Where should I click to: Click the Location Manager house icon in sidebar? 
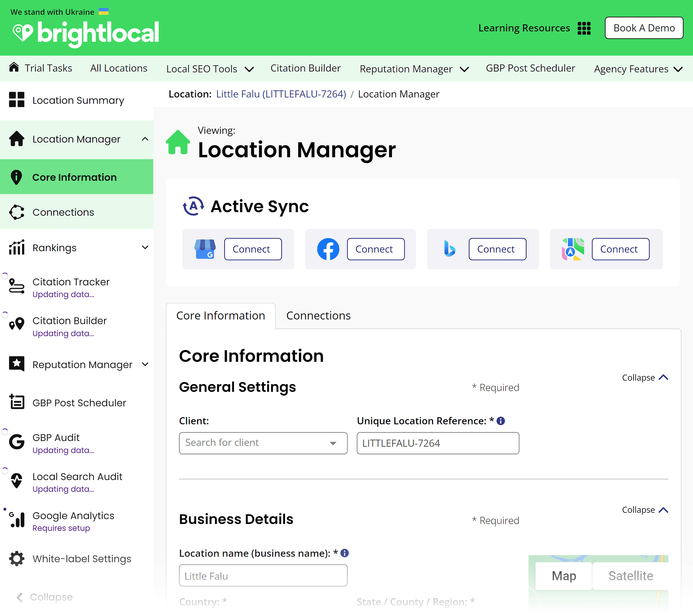click(x=17, y=138)
